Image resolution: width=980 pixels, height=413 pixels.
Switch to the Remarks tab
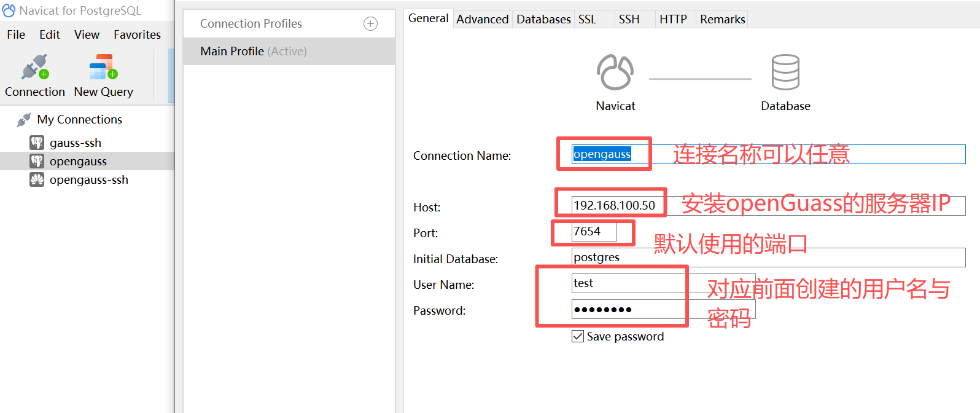point(723,19)
